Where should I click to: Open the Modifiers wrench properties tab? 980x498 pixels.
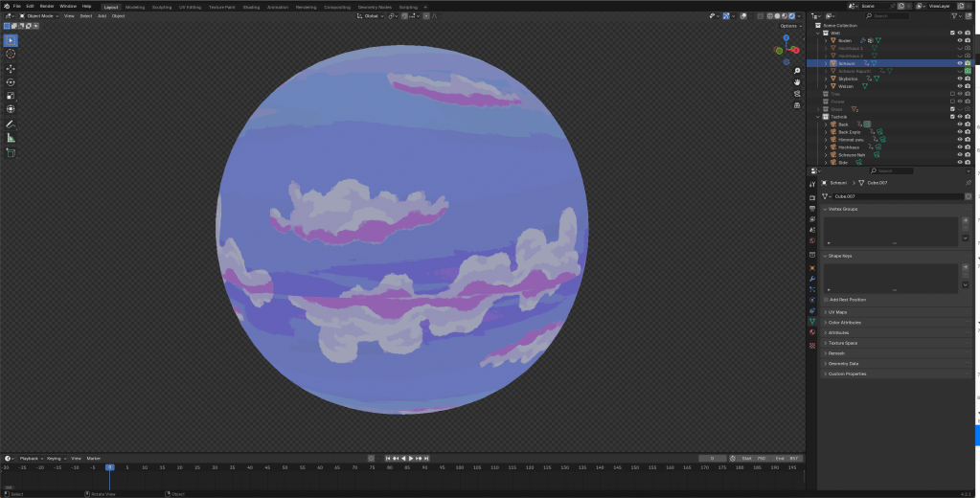click(x=812, y=279)
